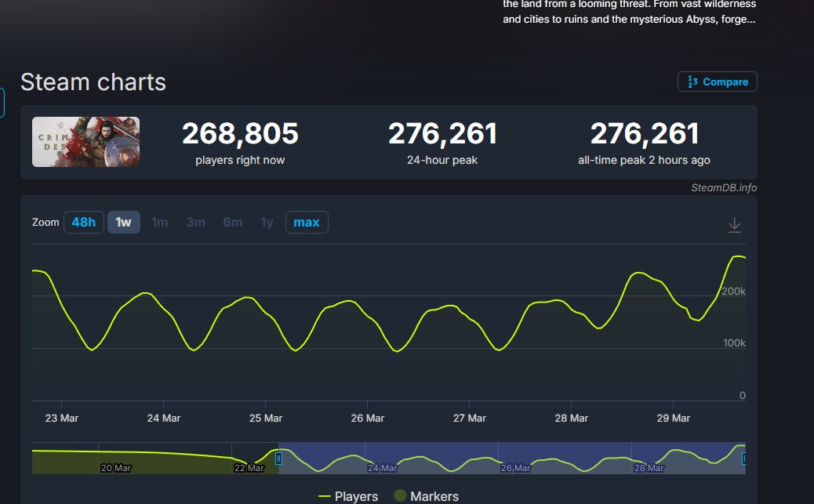Grab the right navigator range handle
Viewport: 814px width, 504px height.
click(x=744, y=459)
